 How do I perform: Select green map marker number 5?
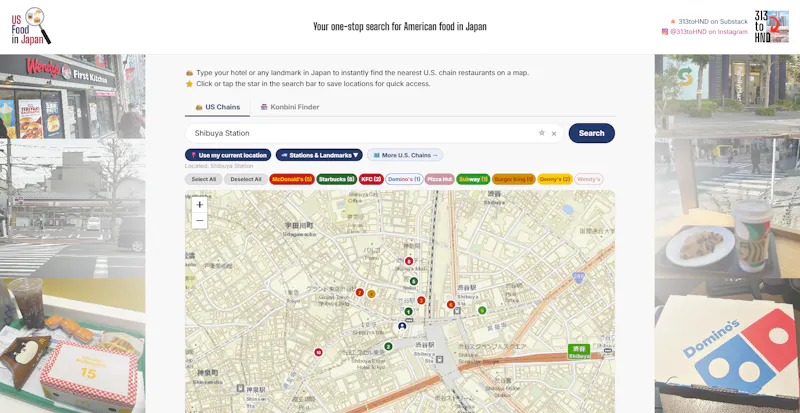[414, 281]
